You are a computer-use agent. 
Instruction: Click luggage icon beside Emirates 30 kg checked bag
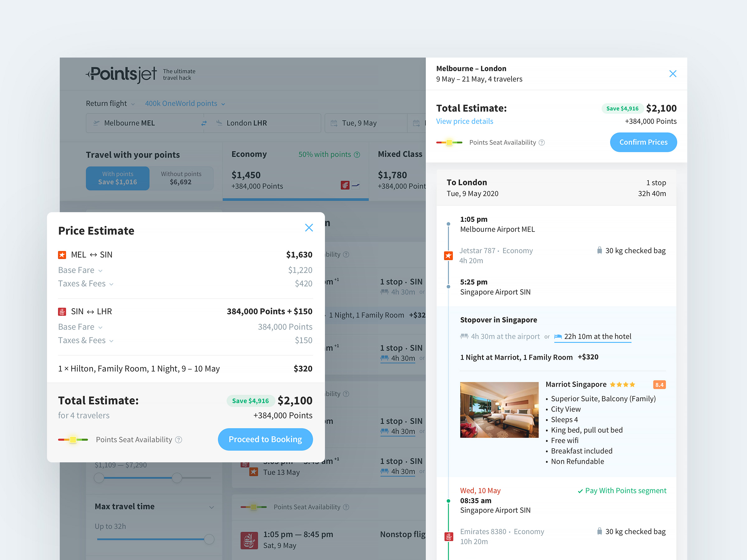coord(599,531)
